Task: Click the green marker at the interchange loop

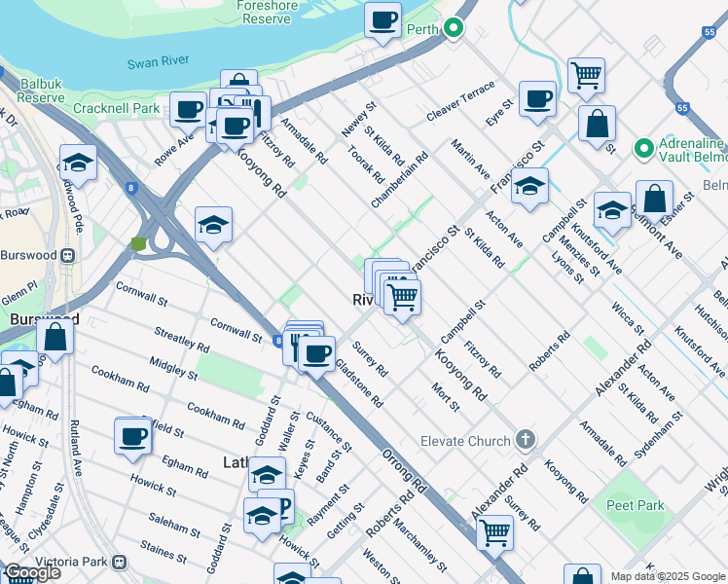Action: tap(138, 243)
